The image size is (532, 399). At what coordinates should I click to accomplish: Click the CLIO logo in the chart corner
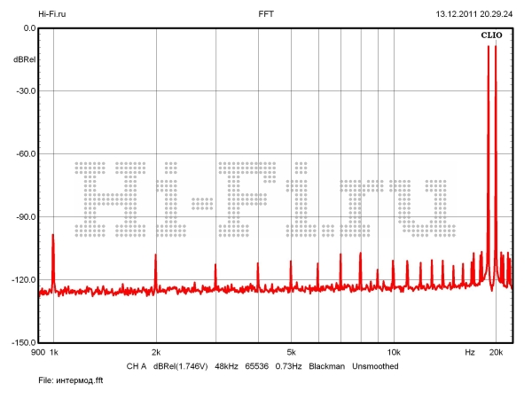tap(490, 36)
